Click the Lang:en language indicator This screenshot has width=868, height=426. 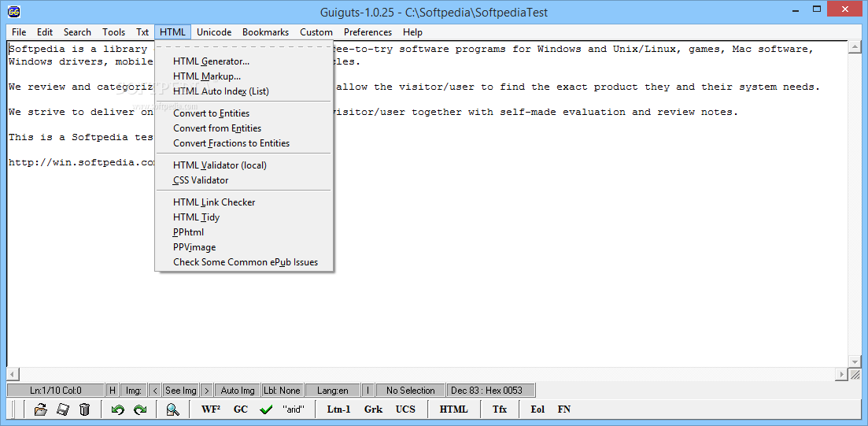click(x=333, y=391)
